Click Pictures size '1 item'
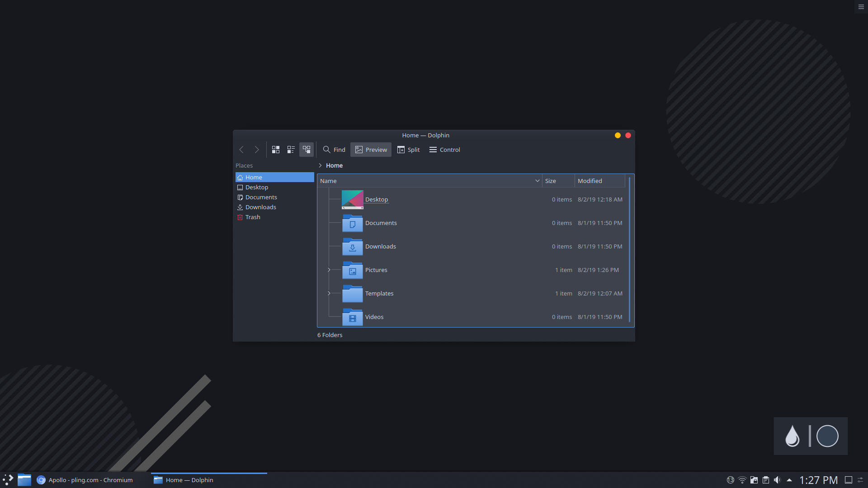Image resolution: width=868 pixels, height=488 pixels. pos(564,270)
